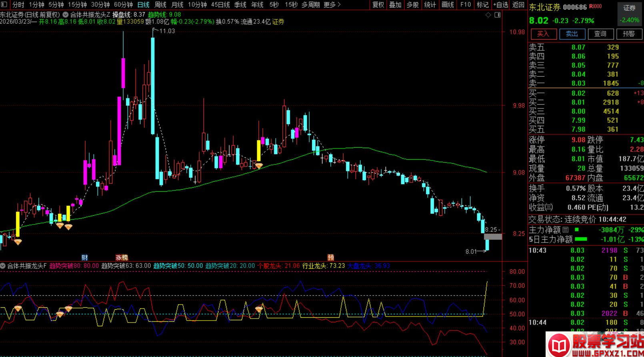Expand the 合体共振龙头Z main indicator arrow
The height and width of the screenshot is (357, 644).
coord(66,15)
